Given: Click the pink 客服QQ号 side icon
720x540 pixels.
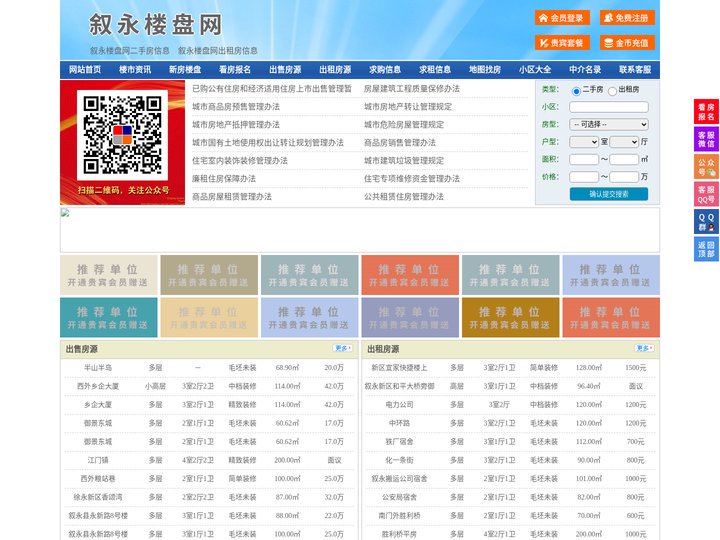Looking at the screenshot, I should coord(706,194).
